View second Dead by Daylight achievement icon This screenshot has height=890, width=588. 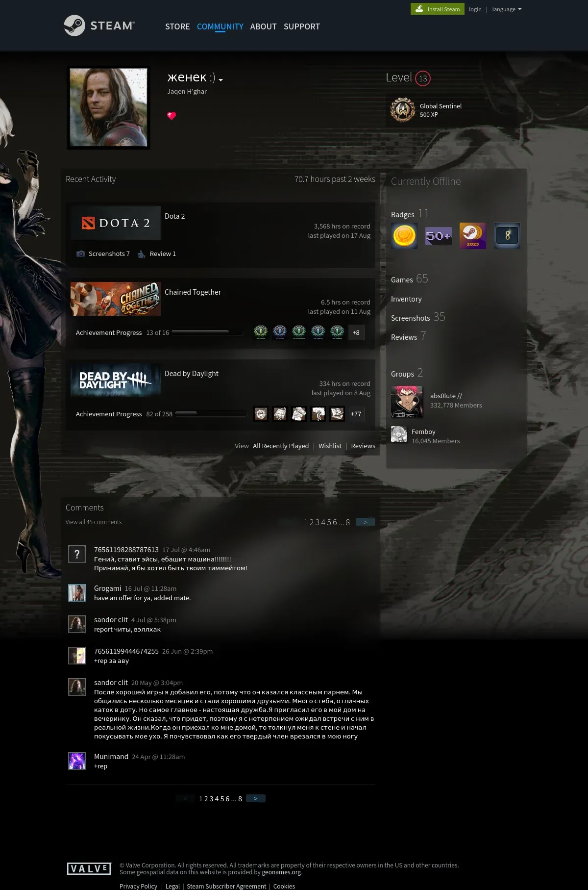(280, 414)
